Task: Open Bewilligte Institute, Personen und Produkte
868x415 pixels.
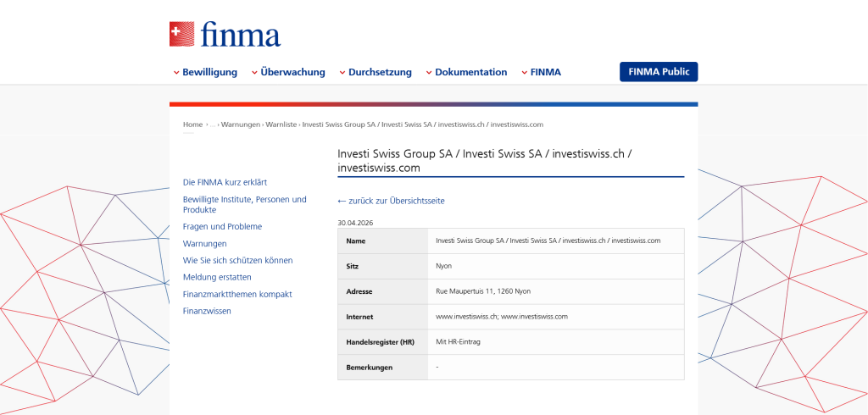Action: tap(245, 205)
